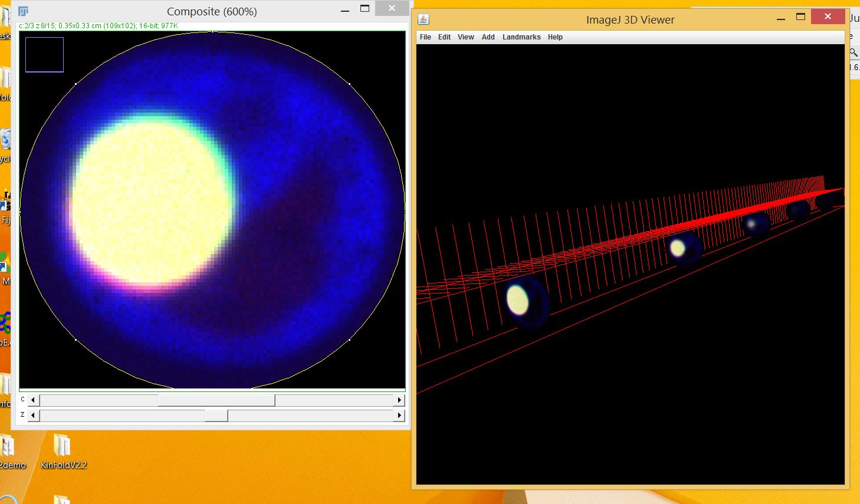Open the File menu in 3D Viewer
The image size is (860, 504).
pyautogui.click(x=425, y=37)
